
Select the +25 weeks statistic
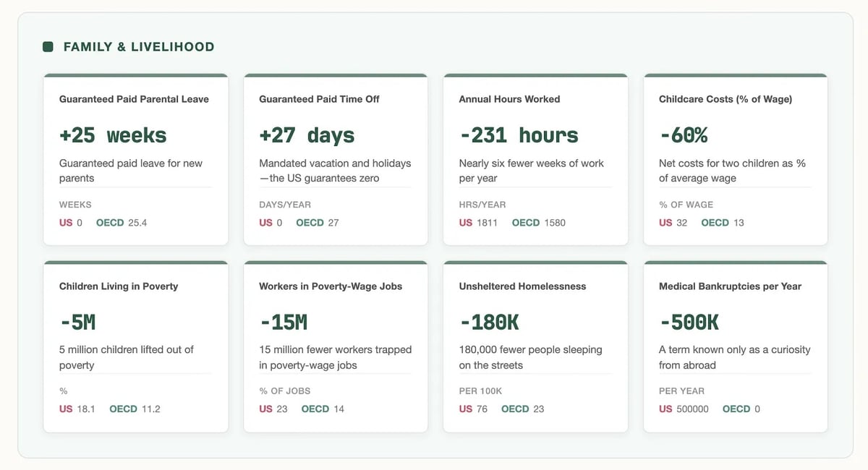point(113,135)
